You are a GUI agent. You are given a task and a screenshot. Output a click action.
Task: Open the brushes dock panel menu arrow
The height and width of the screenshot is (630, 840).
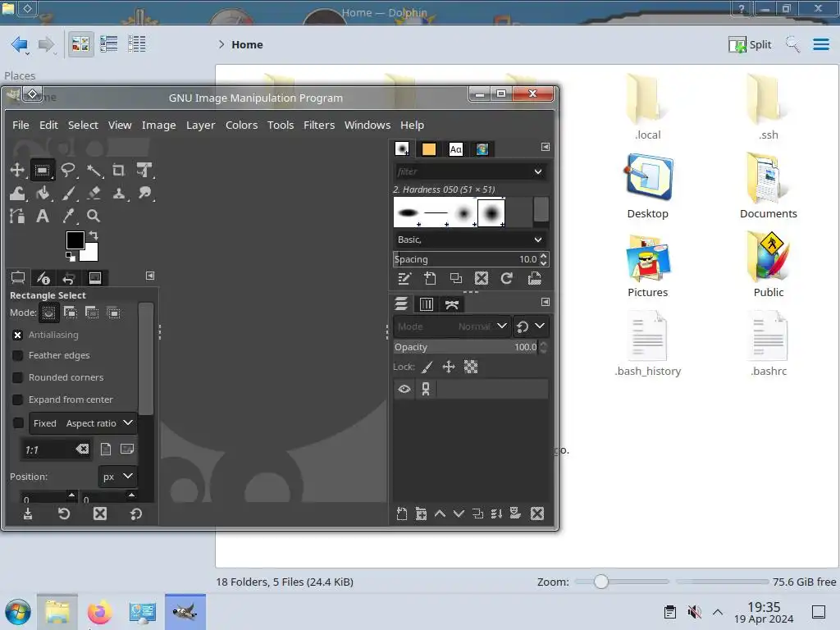546,147
